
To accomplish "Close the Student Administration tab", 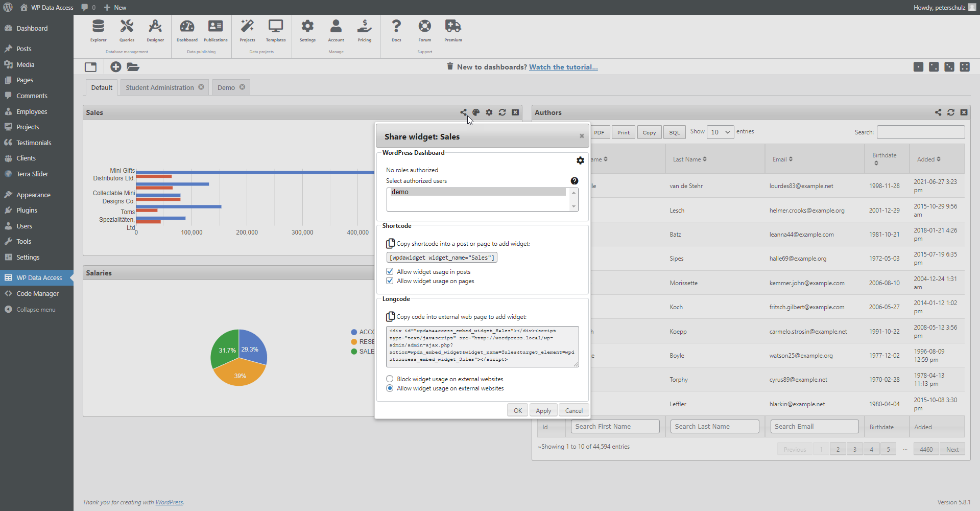I will pos(201,87).
